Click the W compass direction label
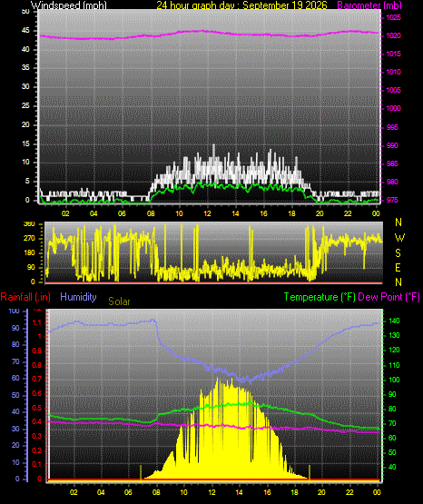The image size is (423, 504). (x=399, y=238)
